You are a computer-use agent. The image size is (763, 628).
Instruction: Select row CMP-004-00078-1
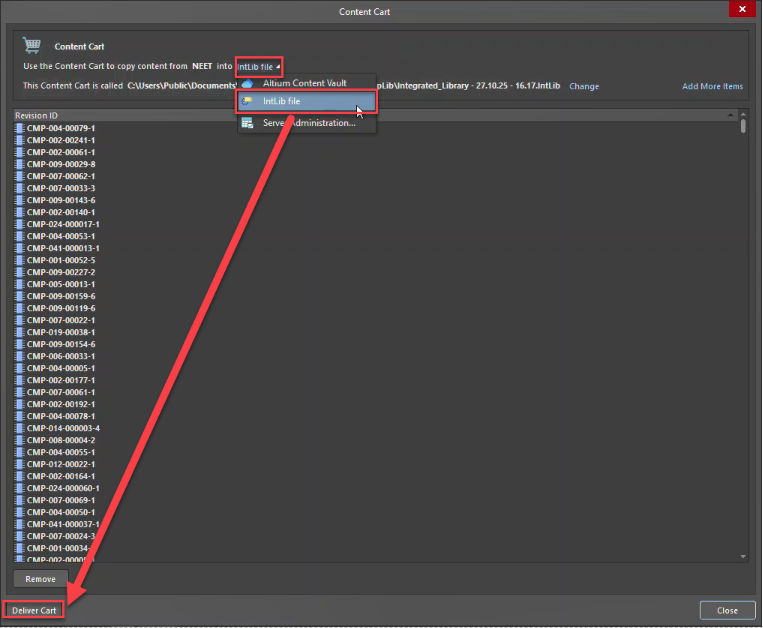[x=377, y=416]
